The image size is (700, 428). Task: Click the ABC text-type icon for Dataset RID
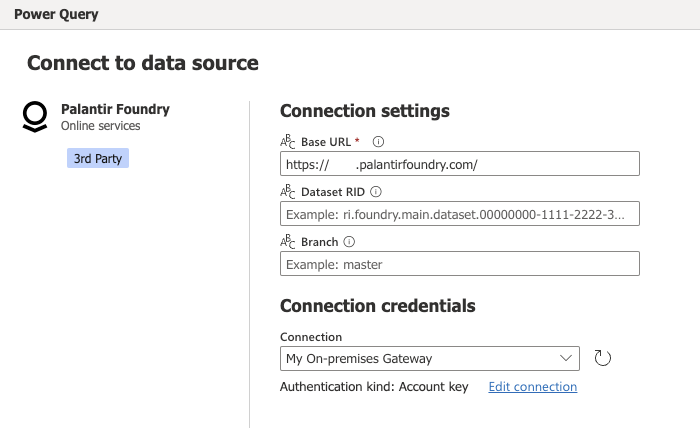288,191
